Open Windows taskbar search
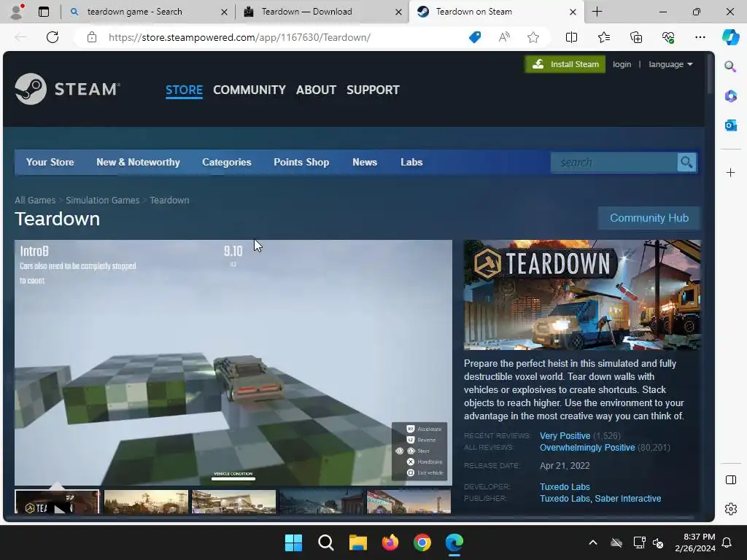 tap(326, 542)
